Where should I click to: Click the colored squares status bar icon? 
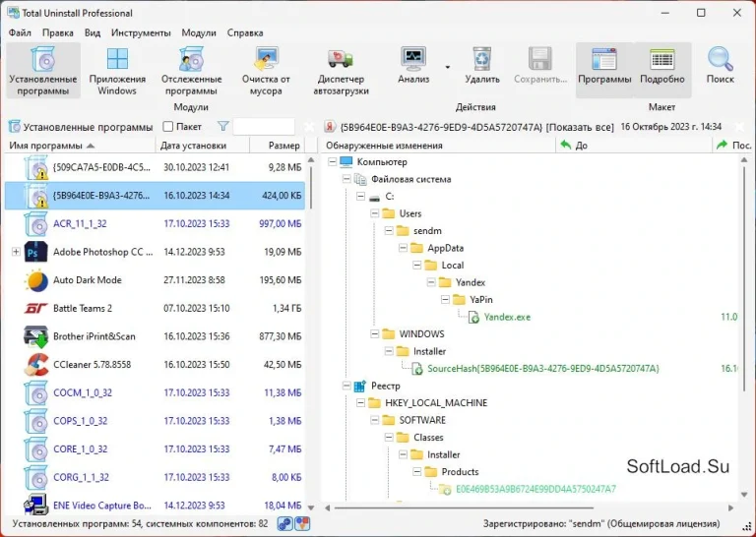click(x=302, y=523)
